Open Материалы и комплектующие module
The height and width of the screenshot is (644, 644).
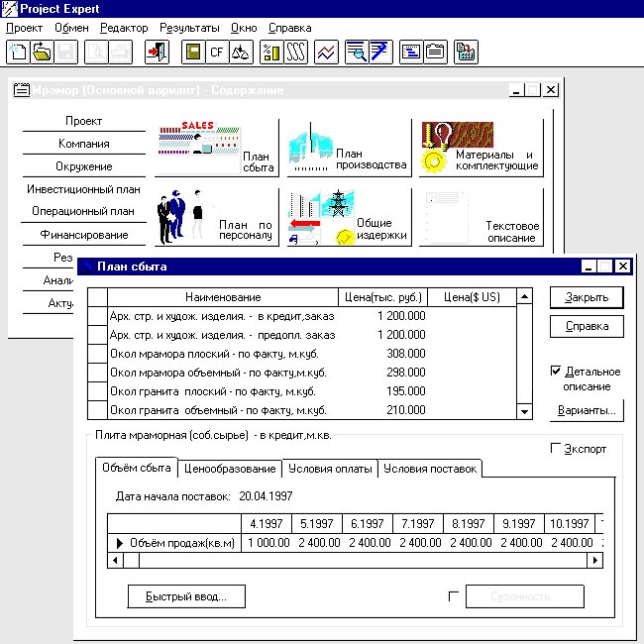[x=482, y=148]
